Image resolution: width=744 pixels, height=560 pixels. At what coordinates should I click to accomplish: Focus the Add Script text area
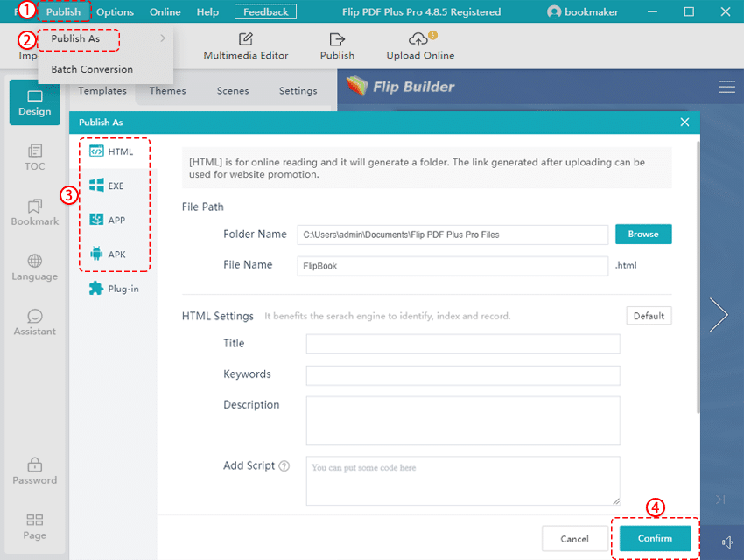[463, 481]
